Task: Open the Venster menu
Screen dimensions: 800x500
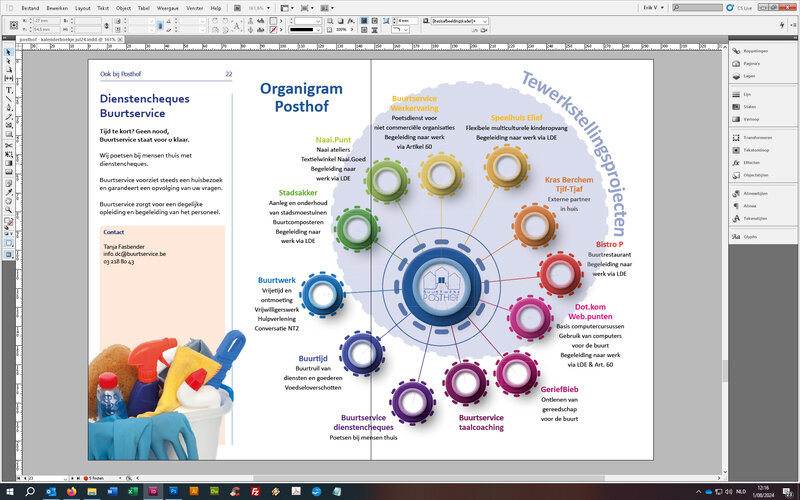Action: (194, 8)
